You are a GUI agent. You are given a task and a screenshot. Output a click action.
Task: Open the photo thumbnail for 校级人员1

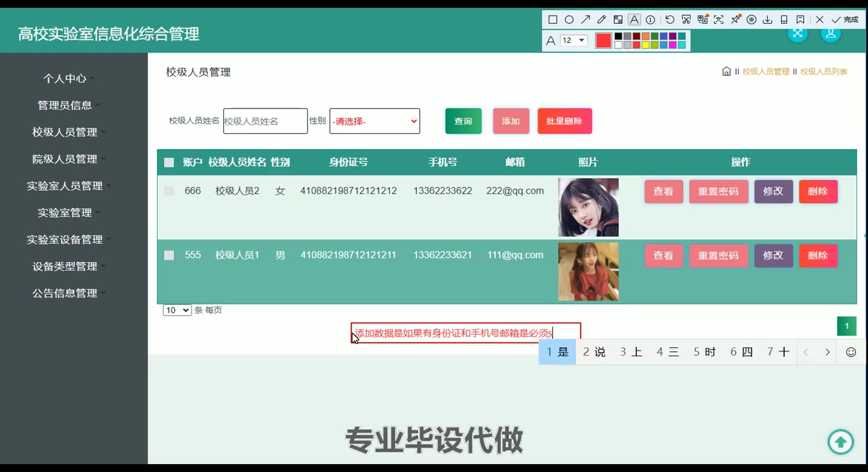[589, 272]
